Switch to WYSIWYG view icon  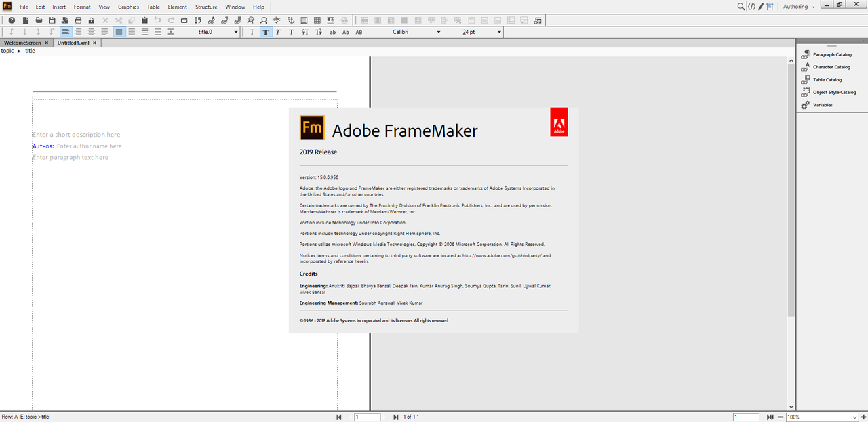click(770, 6)
